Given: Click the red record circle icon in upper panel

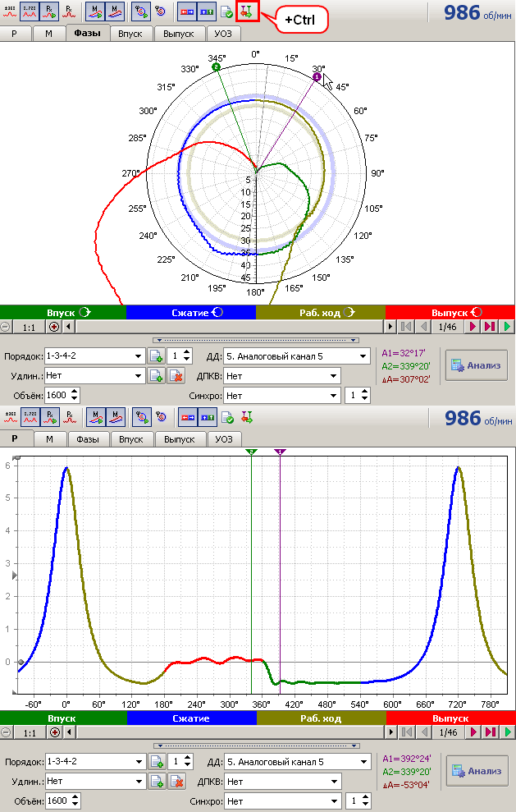Looking at the screenshot, I should click(55, 327).
